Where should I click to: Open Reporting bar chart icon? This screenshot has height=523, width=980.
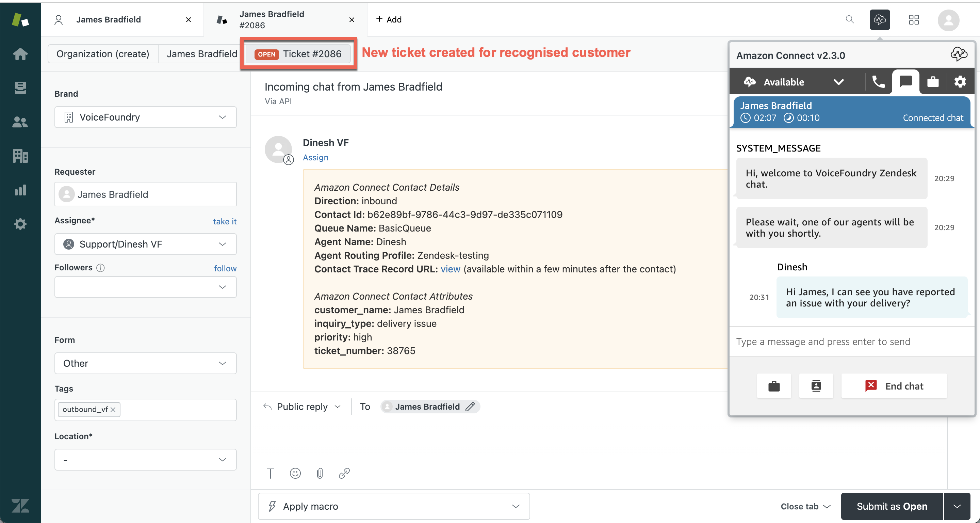(x=20, y=190)
